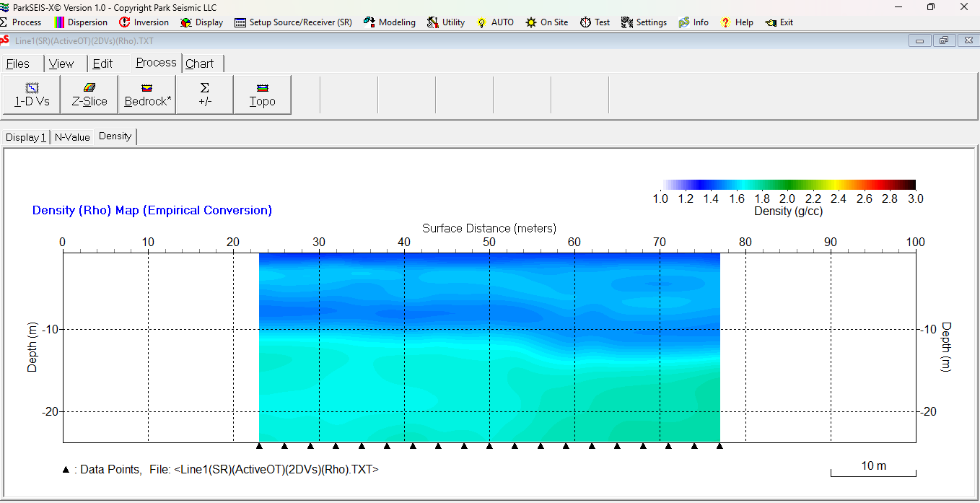
Task: Click the Sigma +/- tool
Action: click(205, 95)
